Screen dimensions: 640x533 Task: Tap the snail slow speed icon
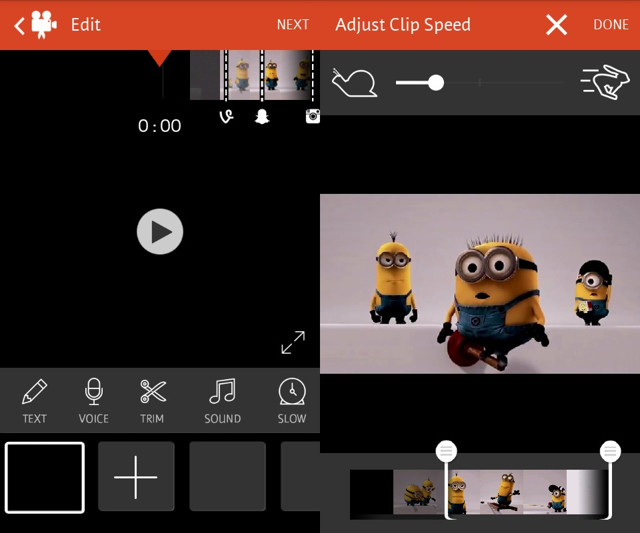click(x=354, y=83)
